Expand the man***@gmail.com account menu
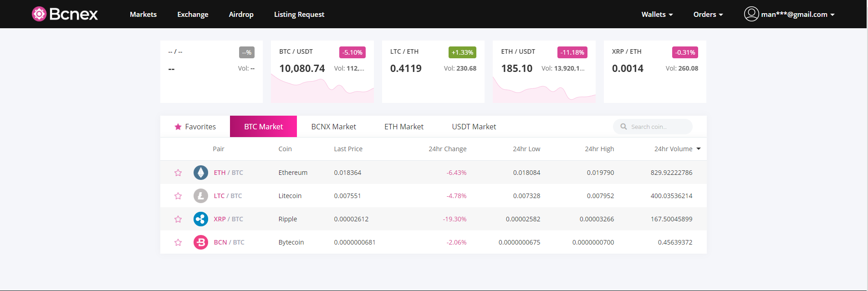The width and height of the screenshot is (868, 291). pos(798,15)
